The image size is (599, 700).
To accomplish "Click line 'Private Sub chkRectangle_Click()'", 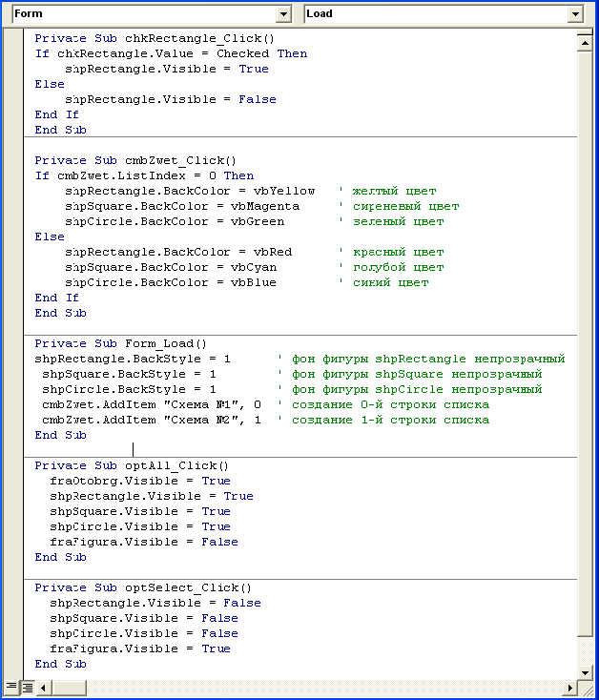I will point(155,38).
